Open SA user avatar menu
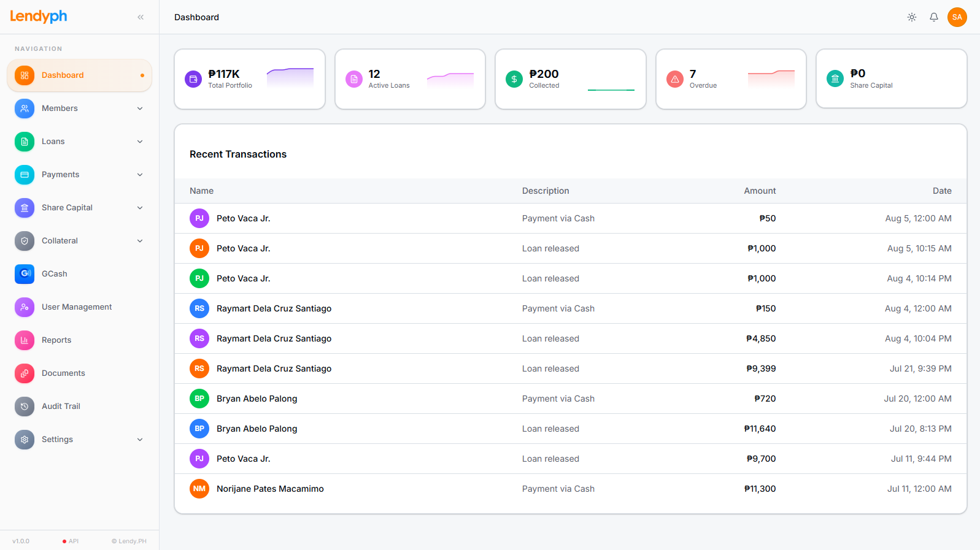This screenshot has height=550, width=980. point(957,17)
